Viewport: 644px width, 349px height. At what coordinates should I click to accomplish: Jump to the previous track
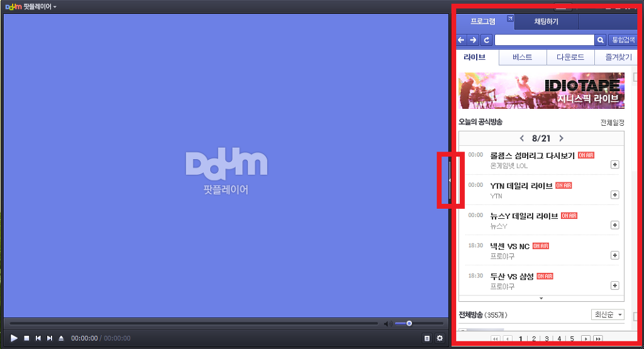point(38,338)
